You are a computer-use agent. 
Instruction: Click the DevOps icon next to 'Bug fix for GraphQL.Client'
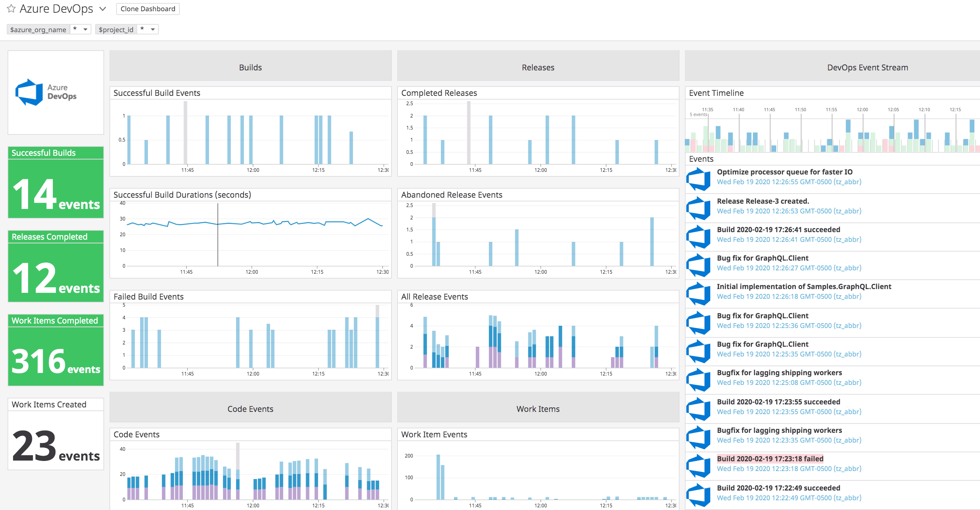(699, 264)
